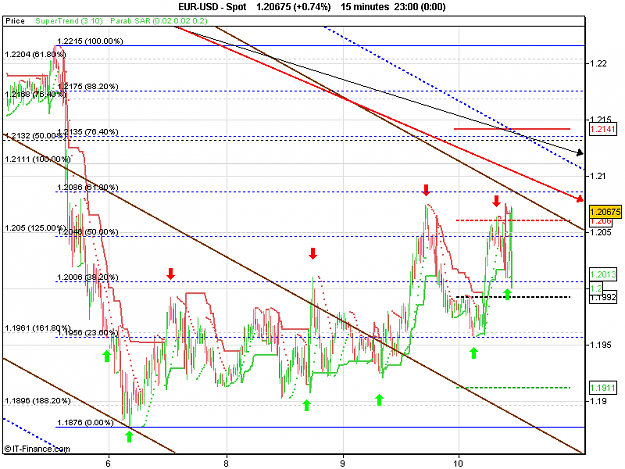Select the green 1.1911 price tag

603,388
